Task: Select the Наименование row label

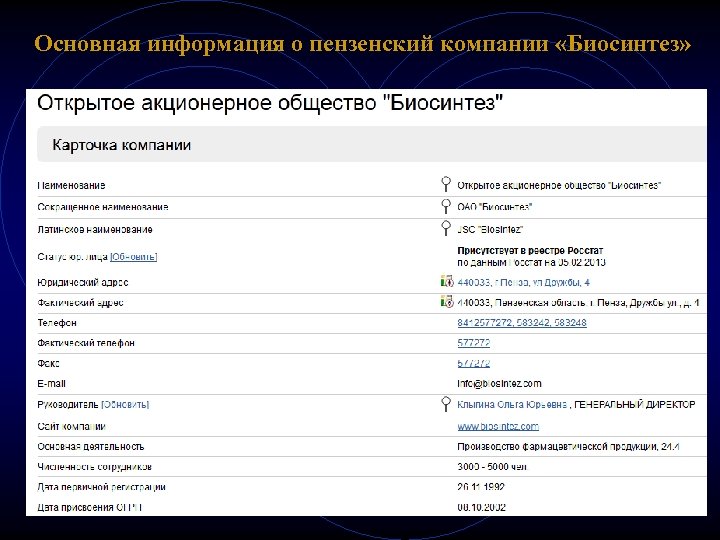Action: (x=71, y=186)
